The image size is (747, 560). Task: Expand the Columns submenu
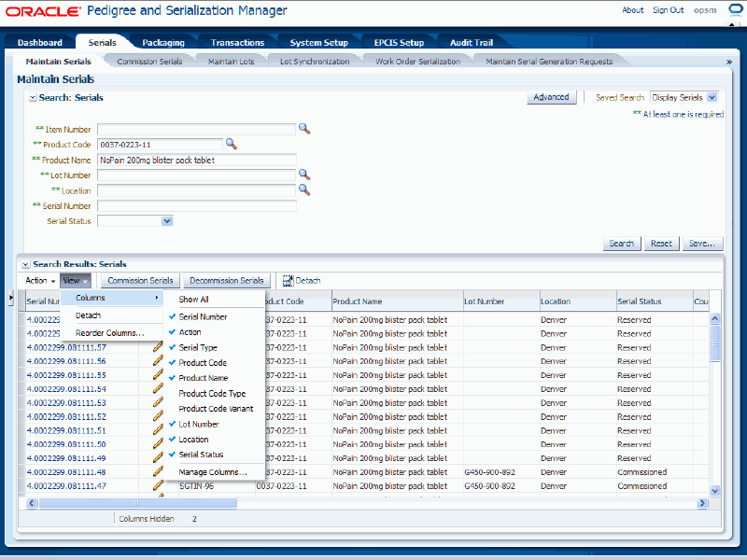[x=112, y=298]
